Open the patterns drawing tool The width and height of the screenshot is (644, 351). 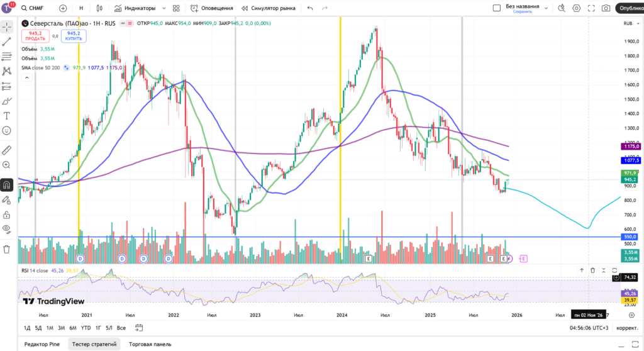[6, 71]
